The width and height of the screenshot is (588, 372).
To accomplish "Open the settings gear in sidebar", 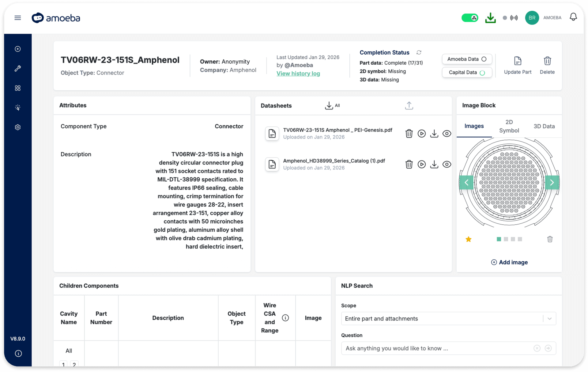I will (x=18, y=127).
